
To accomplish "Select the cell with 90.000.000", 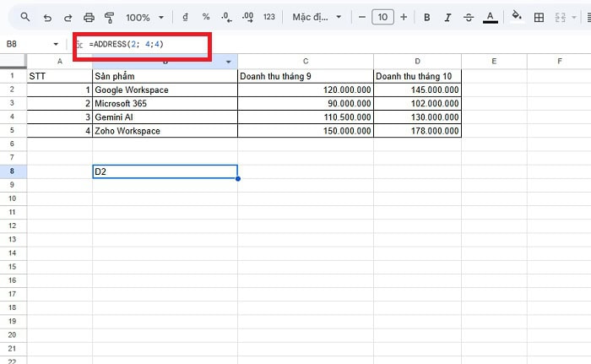I will click(306, 103).
